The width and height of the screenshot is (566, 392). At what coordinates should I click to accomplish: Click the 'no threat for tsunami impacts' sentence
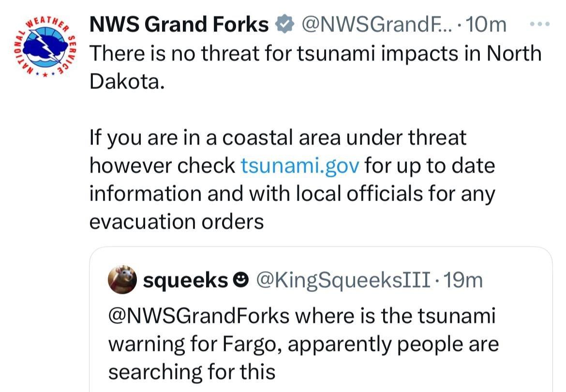(x=314, y=53)
